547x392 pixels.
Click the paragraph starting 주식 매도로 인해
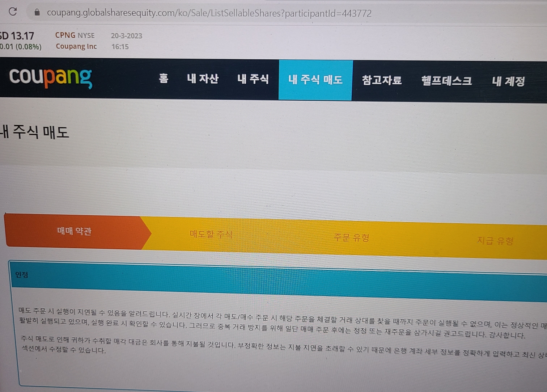click(x=284, y=347)
